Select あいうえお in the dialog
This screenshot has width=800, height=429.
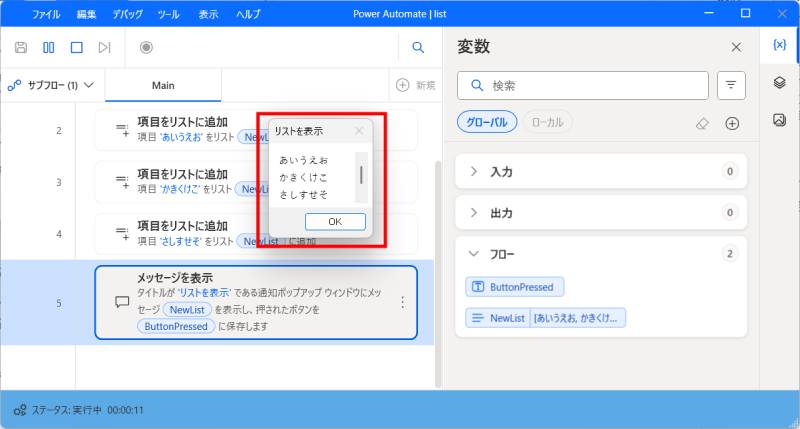[x=304, y=160]
